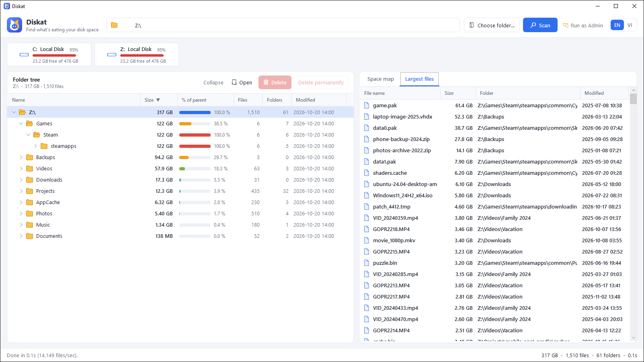
Task: Collapse the Games folder chevron
Action: [x=21, y=123]
